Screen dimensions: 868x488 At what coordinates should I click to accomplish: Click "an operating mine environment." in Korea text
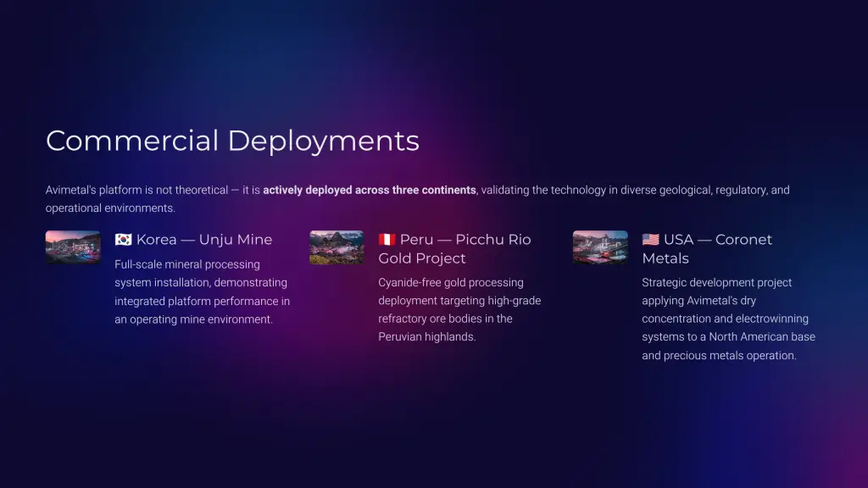point(193,319)
